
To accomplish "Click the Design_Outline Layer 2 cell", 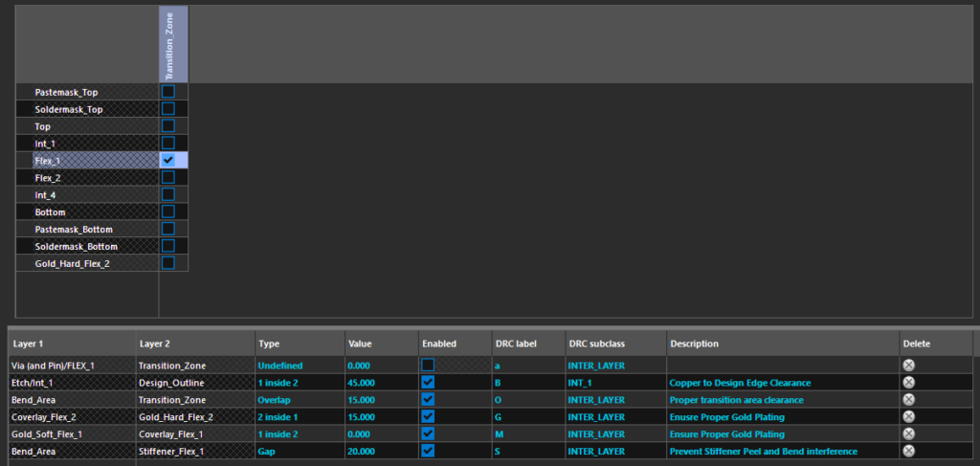I will 195,383.
